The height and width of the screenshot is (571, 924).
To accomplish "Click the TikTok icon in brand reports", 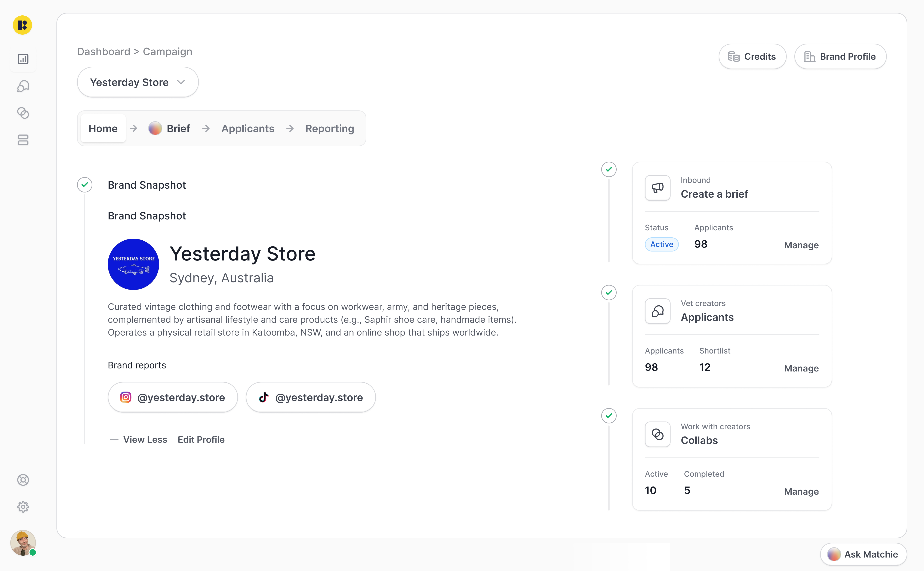I will tap(264, 397).
